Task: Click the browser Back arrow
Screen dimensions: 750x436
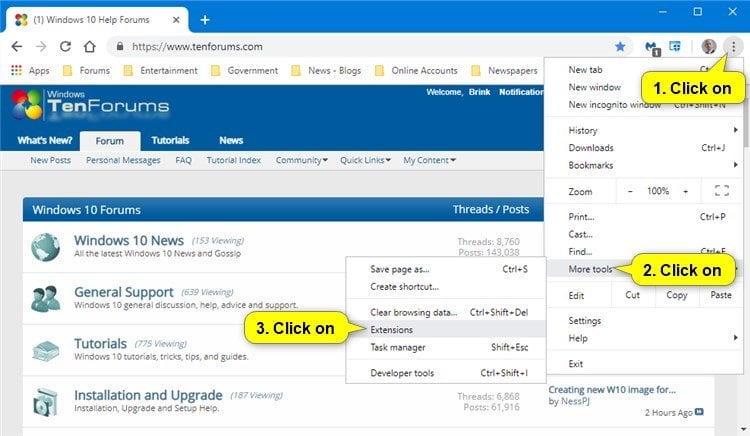Action: click(x=17, y=46)
